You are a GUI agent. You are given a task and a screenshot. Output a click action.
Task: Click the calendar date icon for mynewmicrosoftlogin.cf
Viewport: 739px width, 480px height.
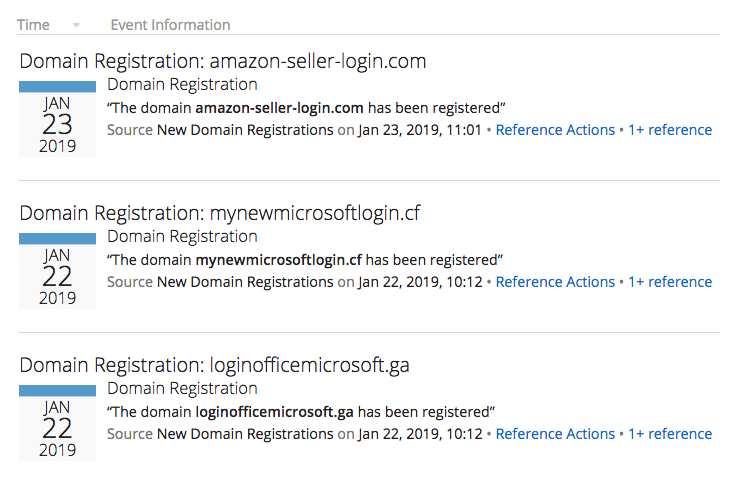point(57,272)
